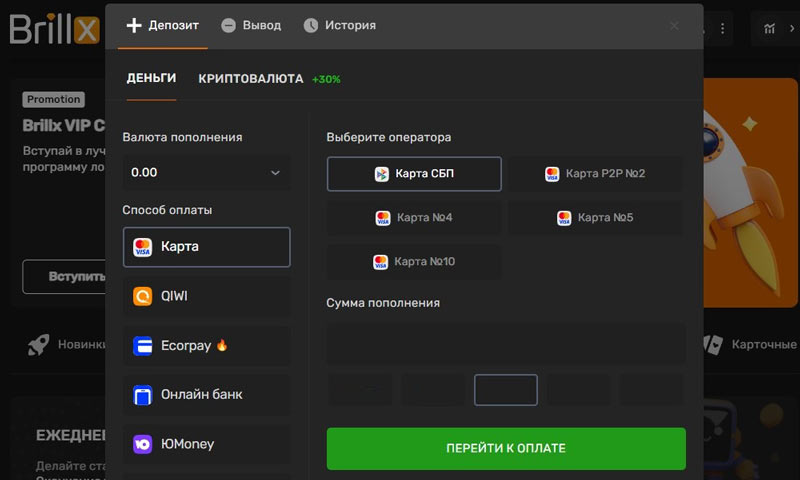Open the История tab
This screenshot has height=480, width=800.
pyautogui.click(x=340, y=25)
